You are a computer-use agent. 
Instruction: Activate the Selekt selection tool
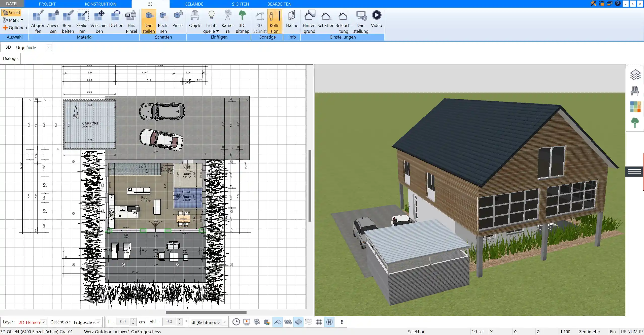pyautogui.click(x=11, y=13)
